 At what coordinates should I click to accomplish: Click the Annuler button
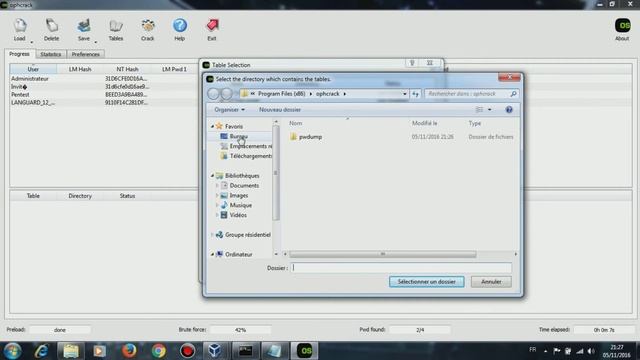point(491,282)
